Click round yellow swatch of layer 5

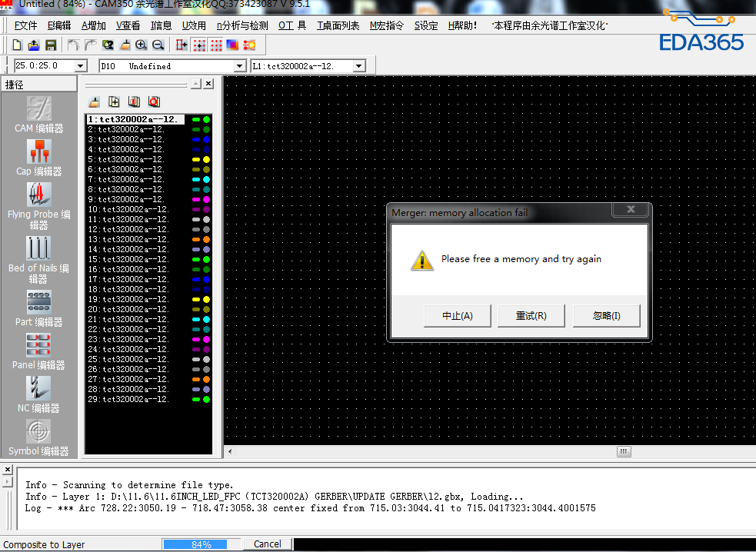pos(206,160)
